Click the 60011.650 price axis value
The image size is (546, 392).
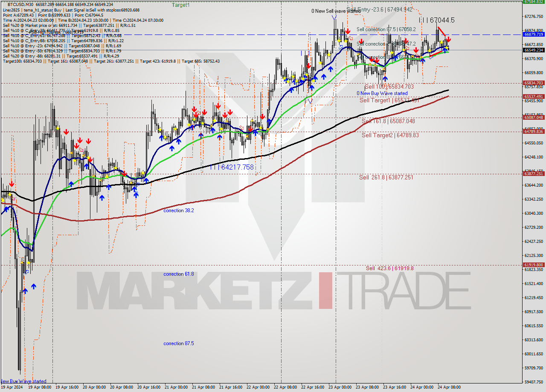(534, 354)
